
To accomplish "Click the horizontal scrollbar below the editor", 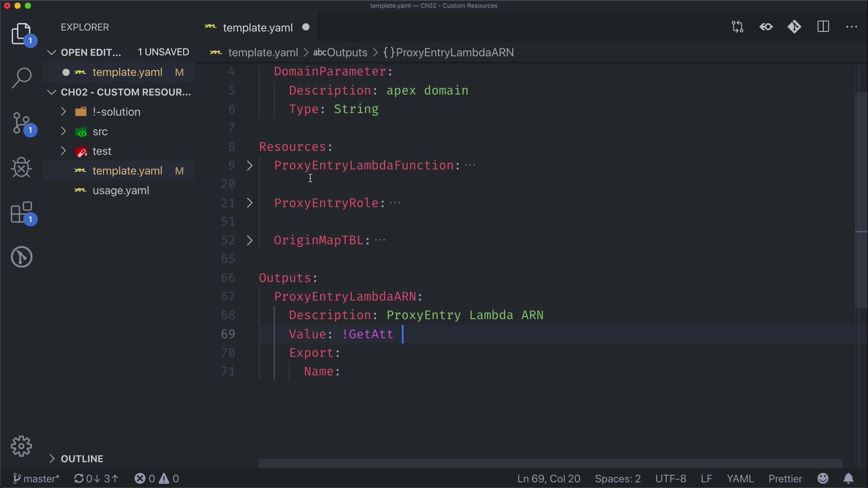I will (550, 464).
